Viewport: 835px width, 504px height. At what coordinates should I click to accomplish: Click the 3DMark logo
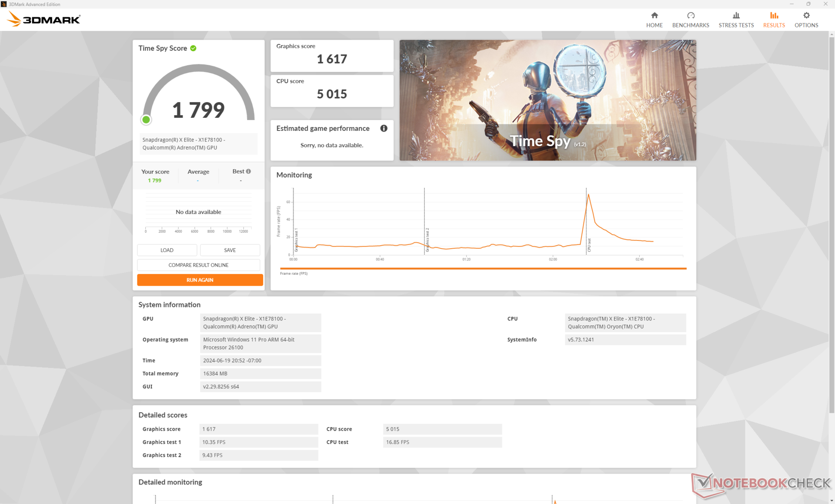click(44, 19)
